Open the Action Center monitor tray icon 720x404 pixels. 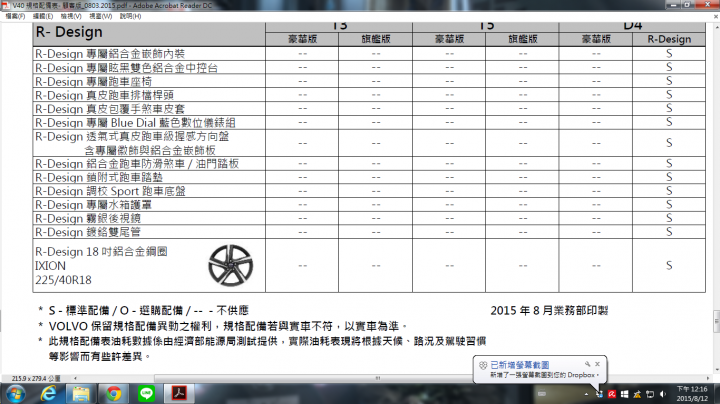coord(650,394)
